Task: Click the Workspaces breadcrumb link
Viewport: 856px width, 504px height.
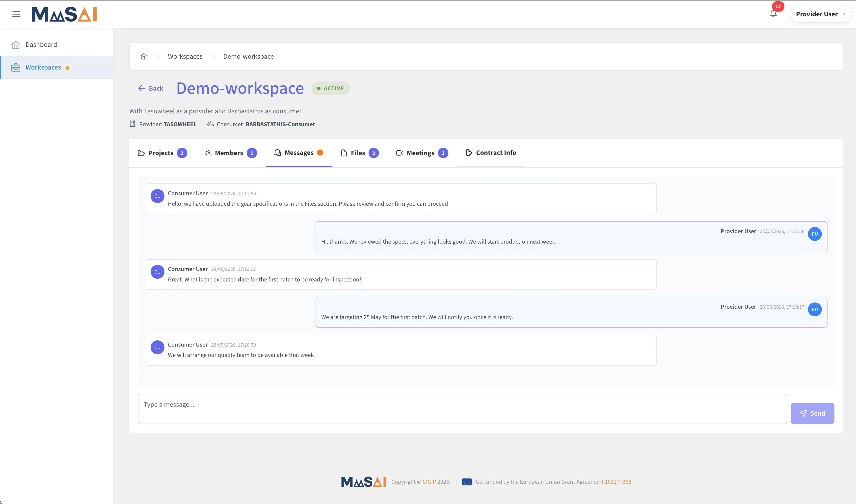Action: point(185,56)
